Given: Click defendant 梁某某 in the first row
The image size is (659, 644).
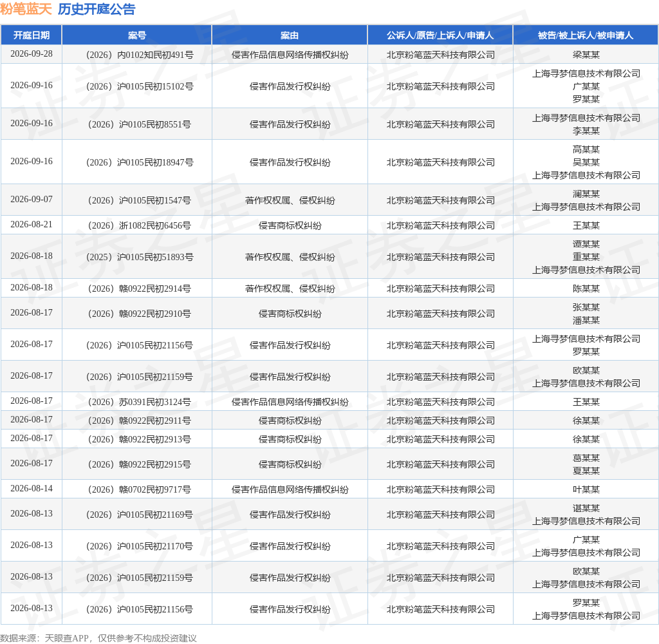Looking at the screenshot, I should pyautogui.click(x=586, y=55).
